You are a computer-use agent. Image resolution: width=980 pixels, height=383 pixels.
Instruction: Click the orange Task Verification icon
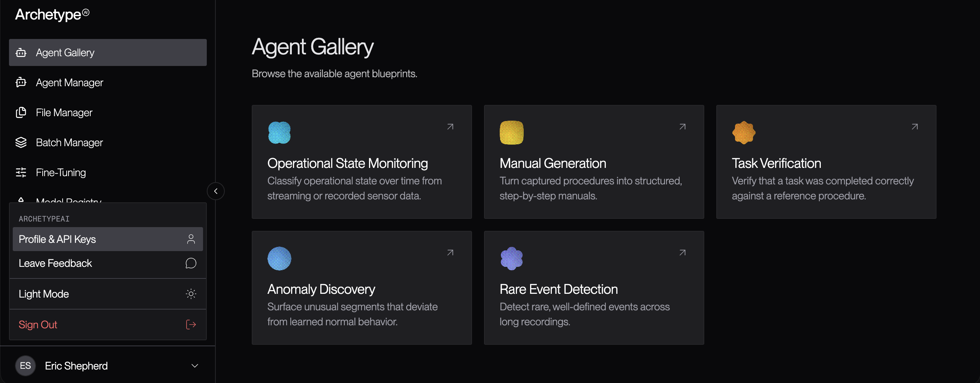(x=743, y=133)
